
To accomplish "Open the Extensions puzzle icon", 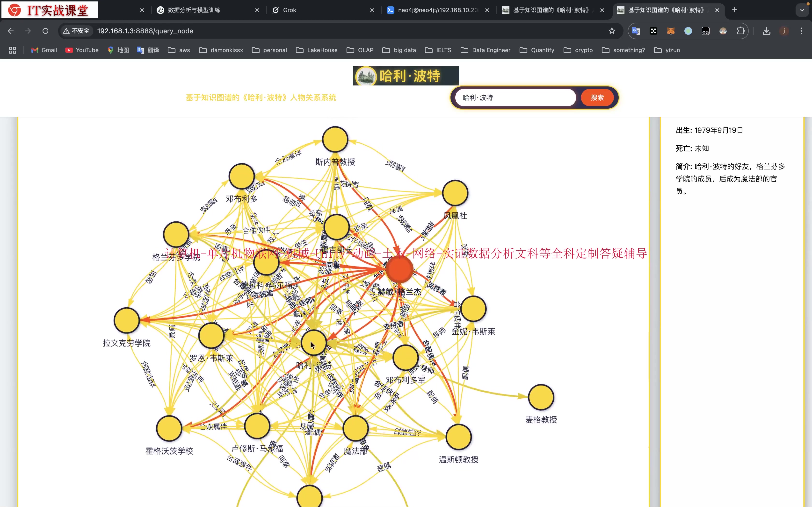I will [740, 31].
